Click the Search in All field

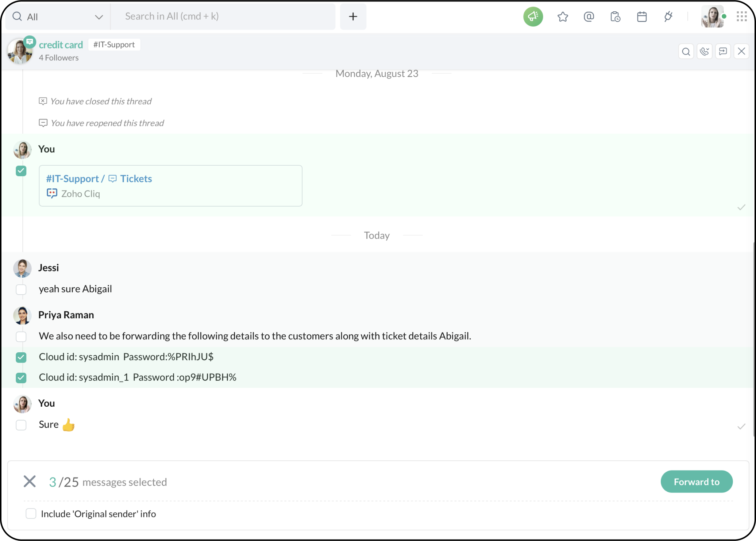coord(223,16)
